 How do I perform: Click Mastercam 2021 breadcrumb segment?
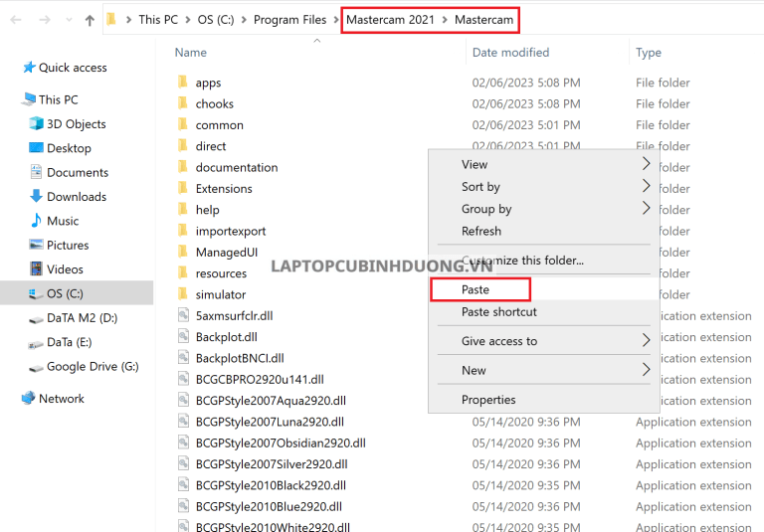pyautogui.click(x=390, y=20)
